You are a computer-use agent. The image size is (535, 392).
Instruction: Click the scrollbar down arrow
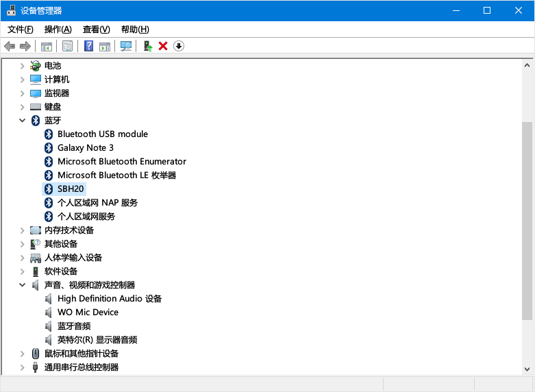(527, 369)
